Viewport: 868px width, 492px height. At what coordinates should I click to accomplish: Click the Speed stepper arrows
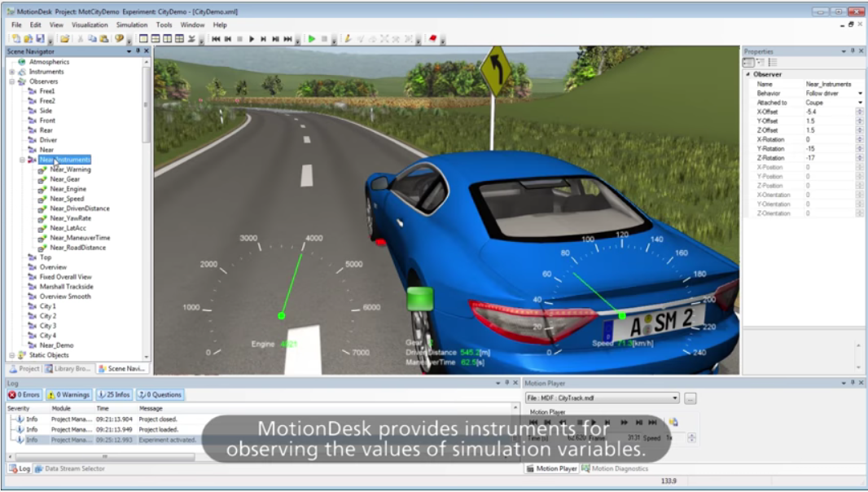[691, 437]
